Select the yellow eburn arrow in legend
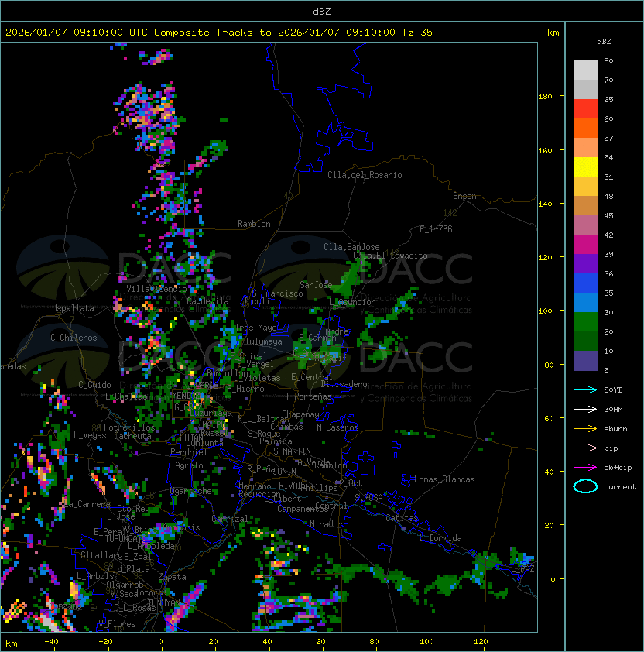Screen dimensions: 644x652 point(585,429)
